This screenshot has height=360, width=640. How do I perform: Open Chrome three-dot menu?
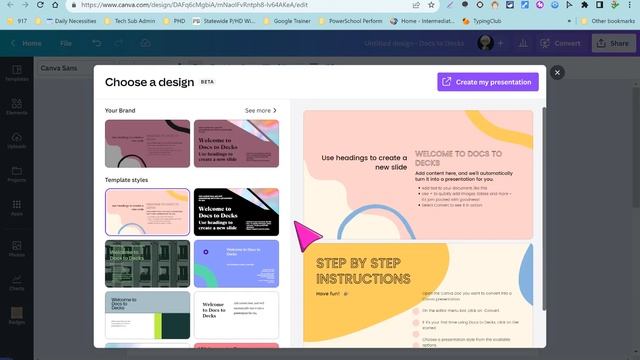coord(630,5)
